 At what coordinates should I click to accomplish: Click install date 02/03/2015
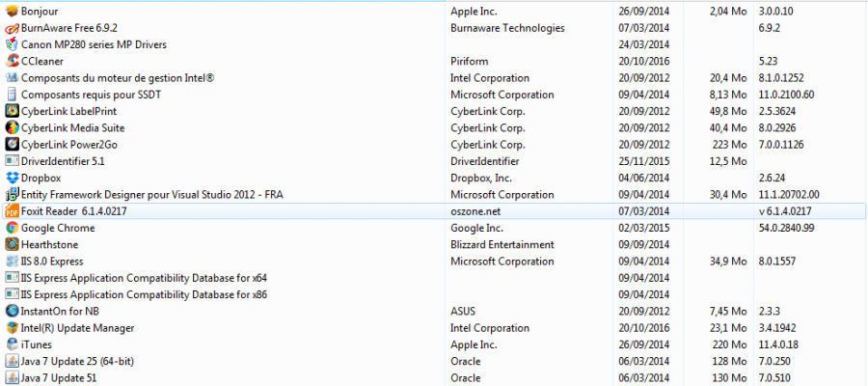coord(644,228)
